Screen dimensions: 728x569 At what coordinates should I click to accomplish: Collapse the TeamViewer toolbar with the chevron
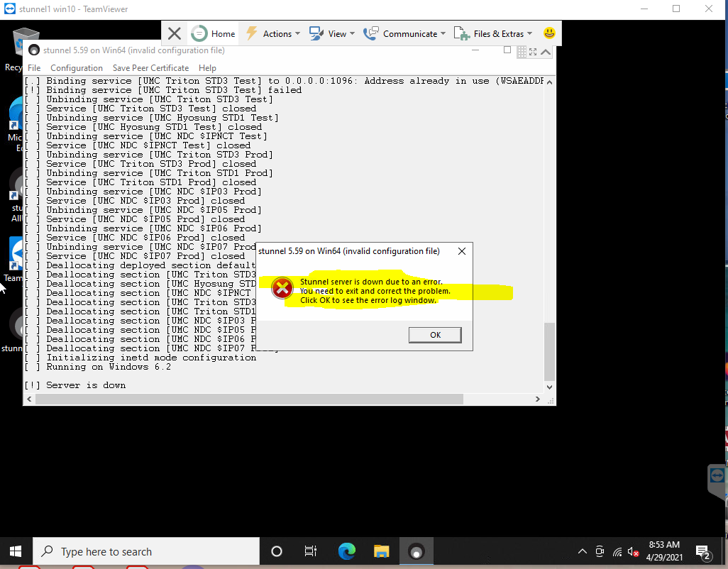coord(546,52)
